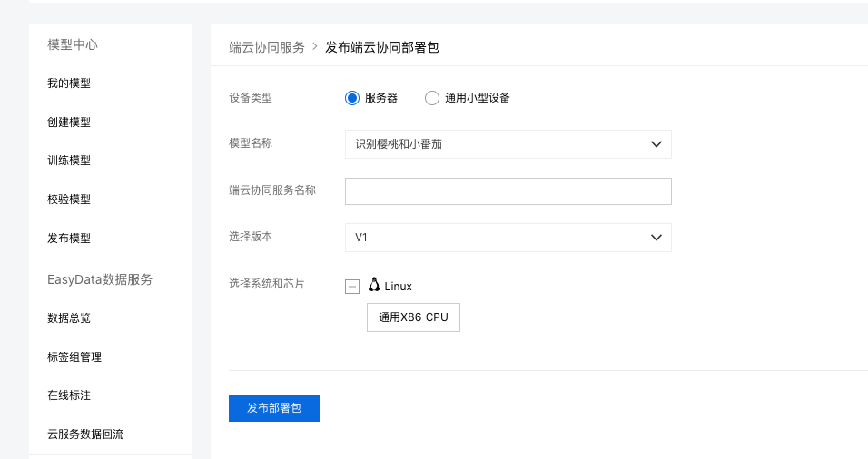
Task: Open the 模型名称 dropdown
Action: (x=508, y=144)
